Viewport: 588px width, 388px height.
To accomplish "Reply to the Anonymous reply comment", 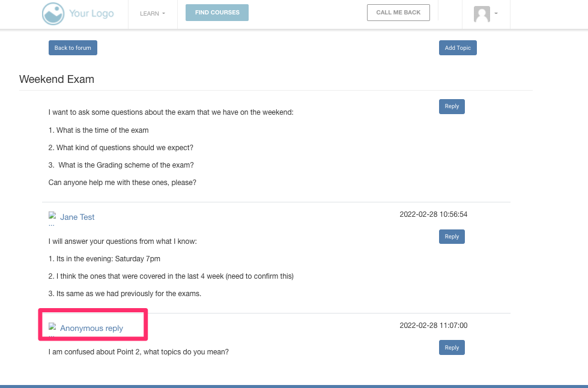I will [x=452, y=348].
